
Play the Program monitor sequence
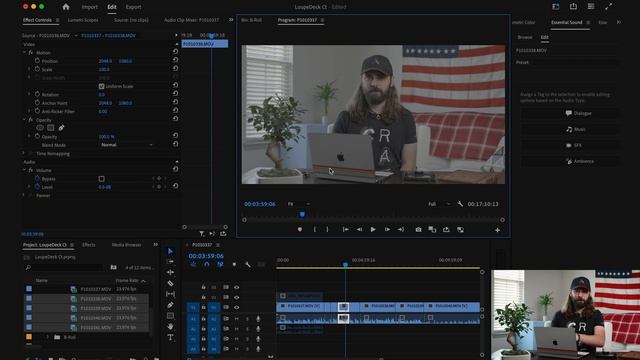(373, 230)
